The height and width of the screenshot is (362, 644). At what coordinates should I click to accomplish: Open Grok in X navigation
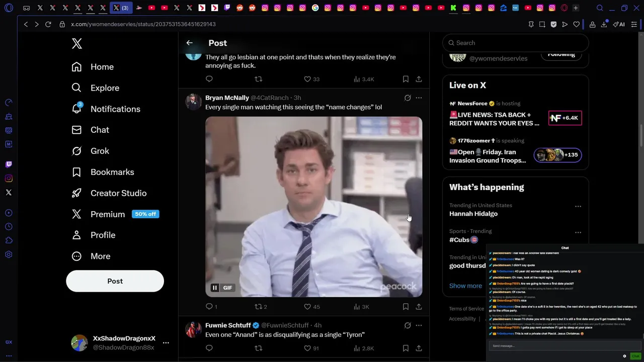(91, 151)
